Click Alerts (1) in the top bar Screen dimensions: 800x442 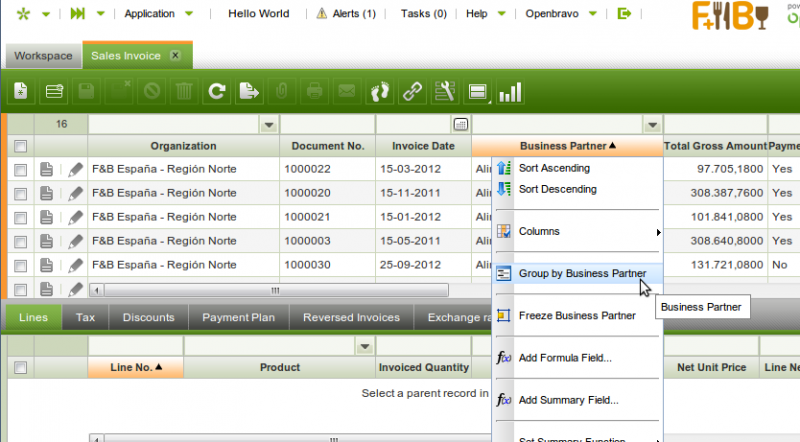[346, 14]
